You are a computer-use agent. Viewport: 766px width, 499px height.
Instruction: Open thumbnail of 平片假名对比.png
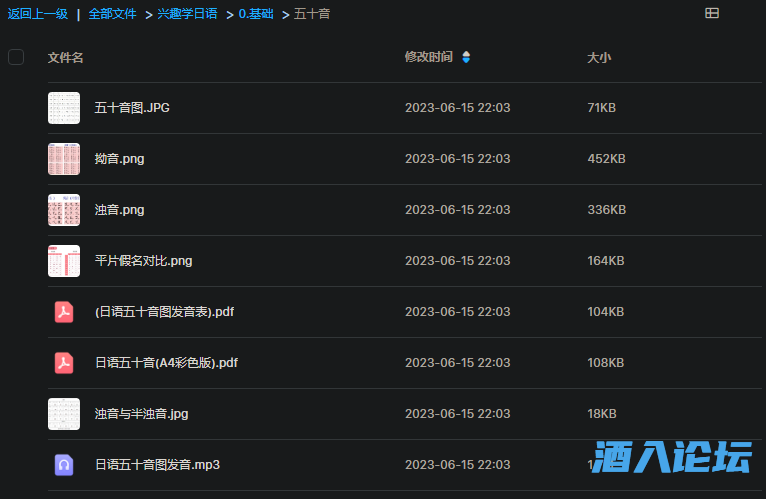point(64,261)
